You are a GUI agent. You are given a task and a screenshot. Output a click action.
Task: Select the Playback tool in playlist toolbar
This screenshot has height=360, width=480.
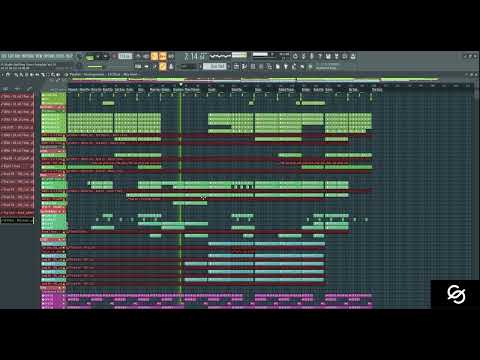pos(58,75)
